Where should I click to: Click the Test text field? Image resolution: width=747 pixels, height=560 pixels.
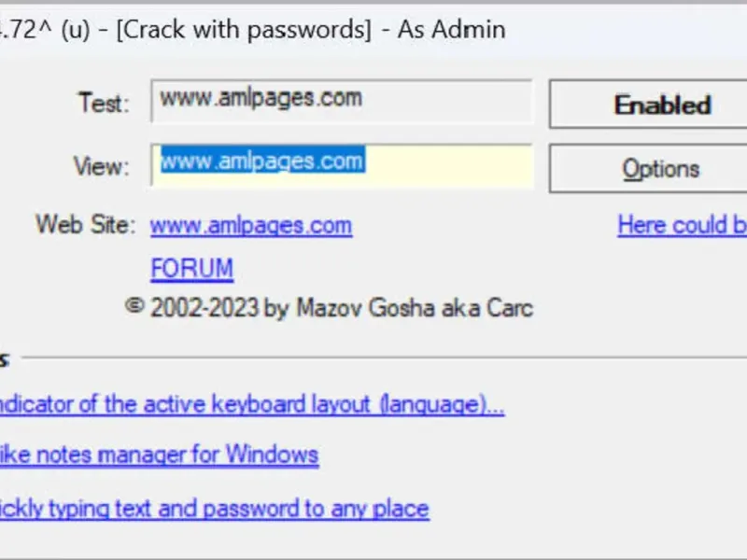pos(340,100)
